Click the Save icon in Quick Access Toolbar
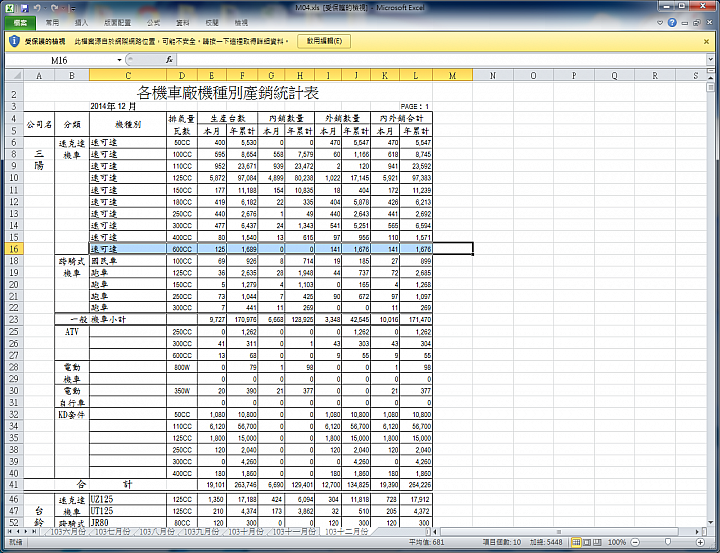 coord(24,8)
